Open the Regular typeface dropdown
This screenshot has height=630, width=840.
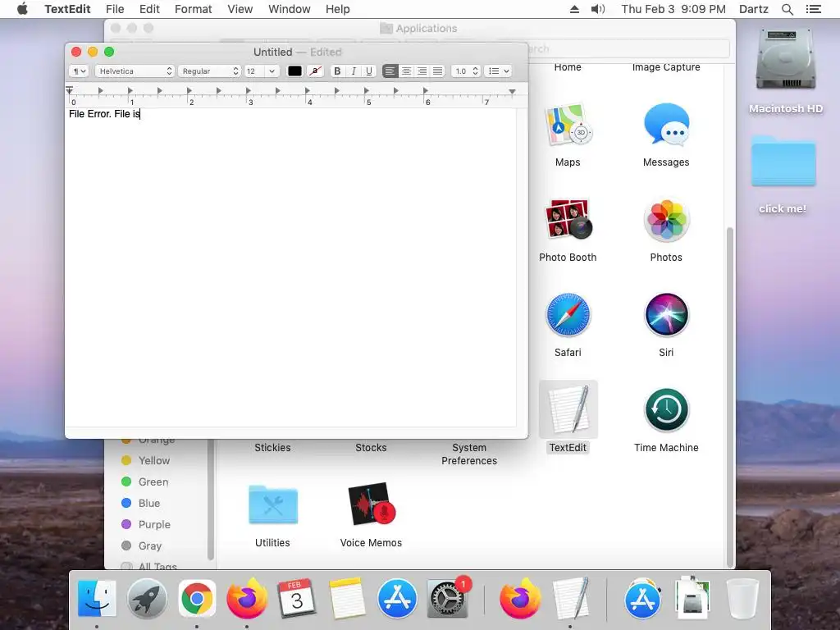tap(209, 71)
